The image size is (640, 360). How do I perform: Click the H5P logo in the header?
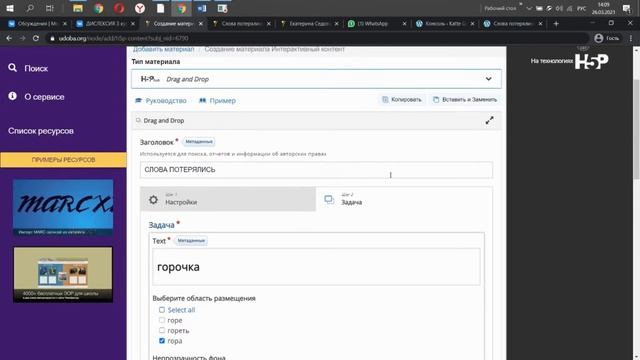click(x=591, y=61)
